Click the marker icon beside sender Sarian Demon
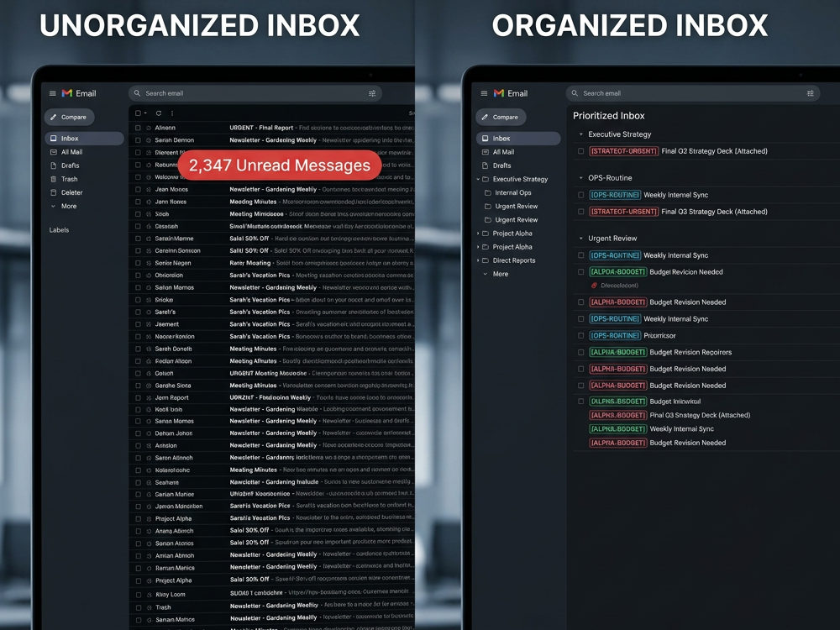 [x=149, y=139]
